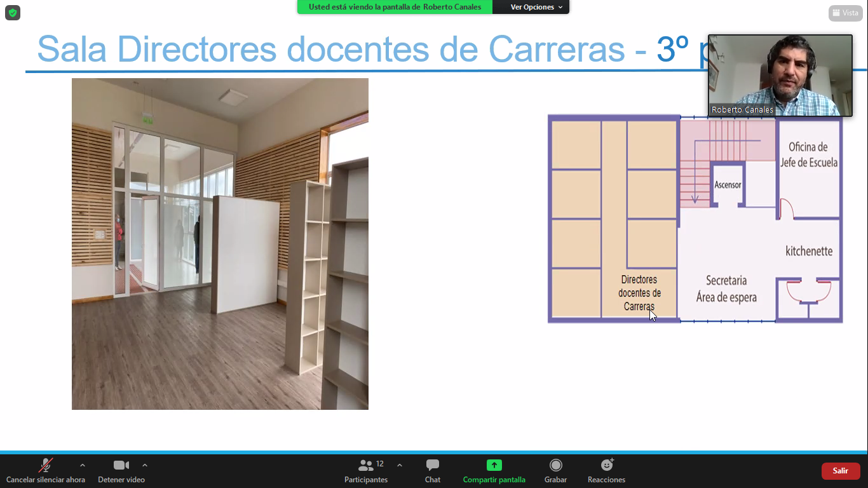This screenshot has height=488, width=868.
Task: Select Roberto Canales video thumbnail
Action: 780,75
